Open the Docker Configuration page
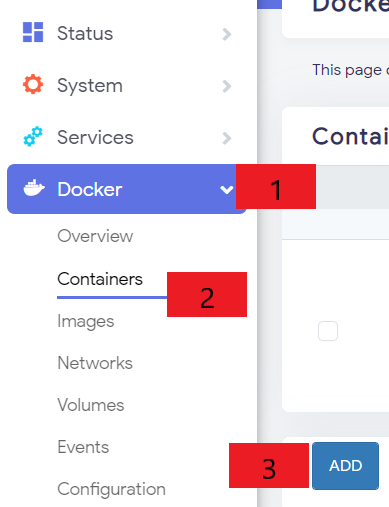The width and height of the screenshot is (389, 507). pos(111,489)
